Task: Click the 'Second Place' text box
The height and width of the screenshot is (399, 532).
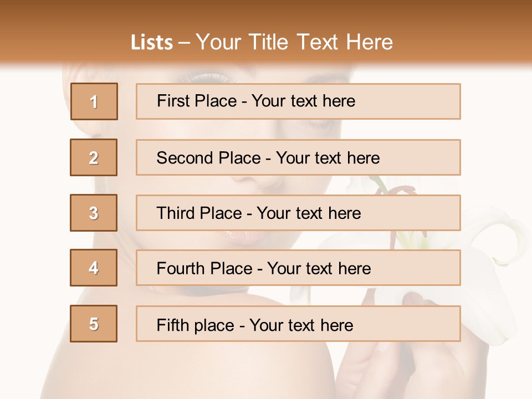Action: click(x=298, y=157)
